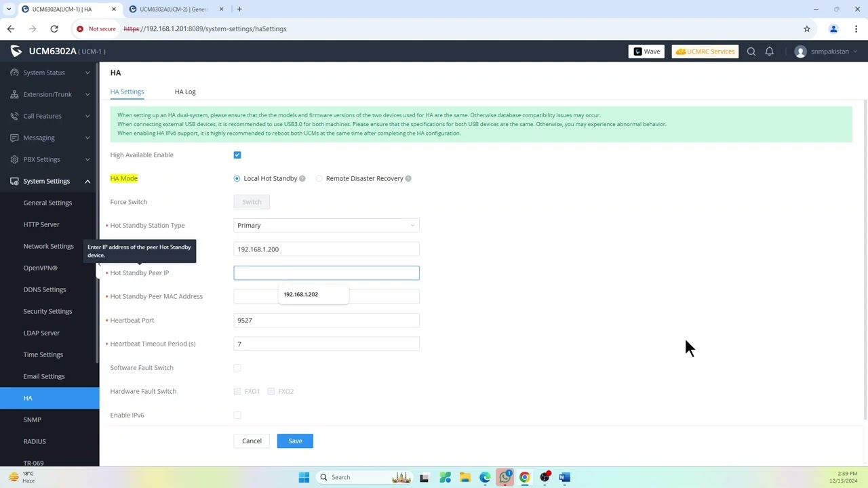Switch to the HA Settings tab

127,91
